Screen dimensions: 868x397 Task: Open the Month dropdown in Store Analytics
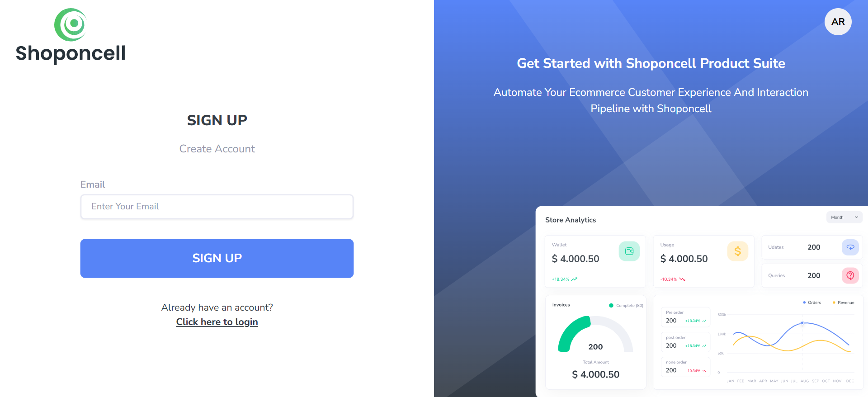click(844, 217)
